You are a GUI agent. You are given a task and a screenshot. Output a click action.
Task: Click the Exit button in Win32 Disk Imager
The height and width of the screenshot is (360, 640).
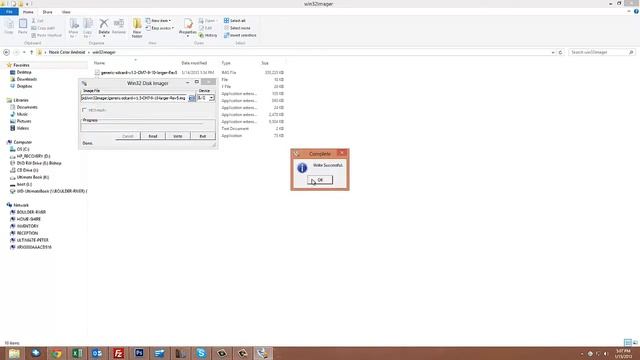pos(203,136)
